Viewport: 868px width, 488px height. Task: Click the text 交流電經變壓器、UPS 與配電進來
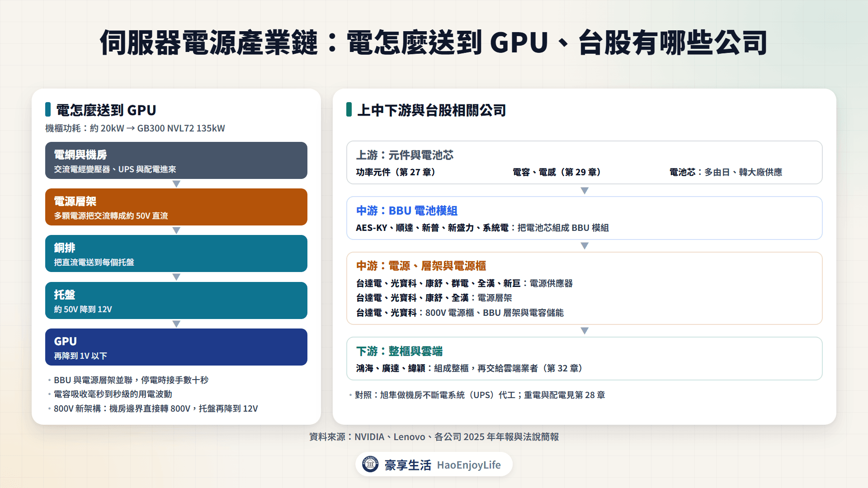point(115,169)
